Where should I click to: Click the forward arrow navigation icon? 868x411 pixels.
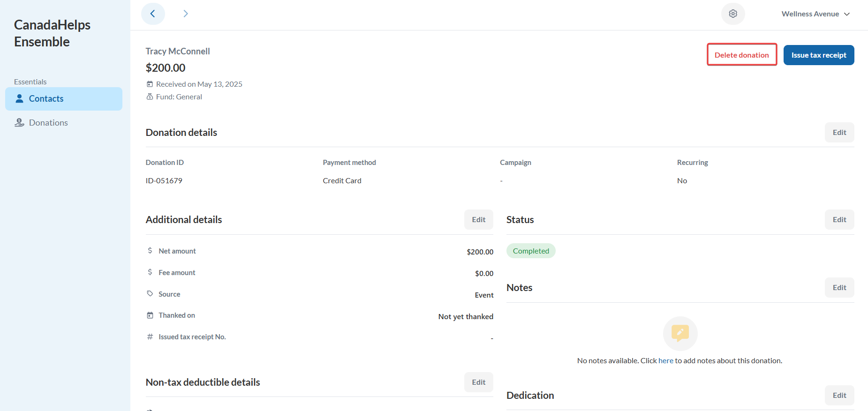coord(186,14)
